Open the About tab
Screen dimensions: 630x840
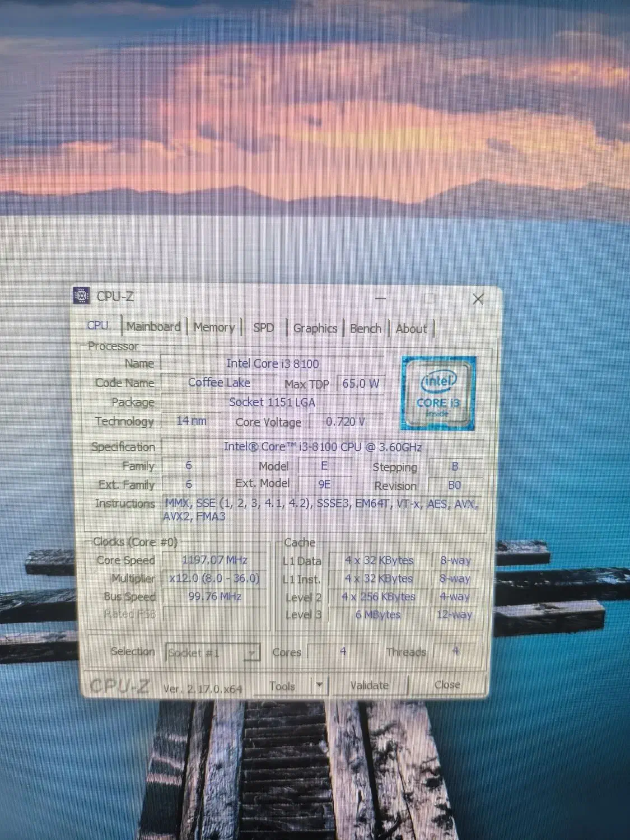[x=411, y=329]
